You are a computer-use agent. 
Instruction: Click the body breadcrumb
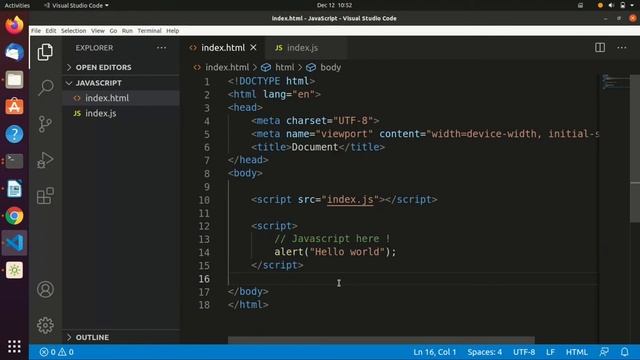331,67
